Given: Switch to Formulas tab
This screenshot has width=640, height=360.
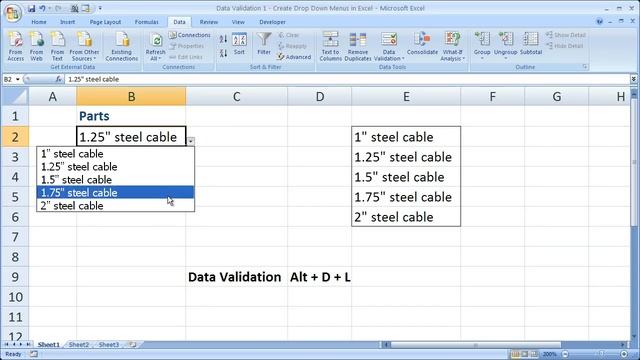Looking at the screenshot, I should [x=147, y=22].
